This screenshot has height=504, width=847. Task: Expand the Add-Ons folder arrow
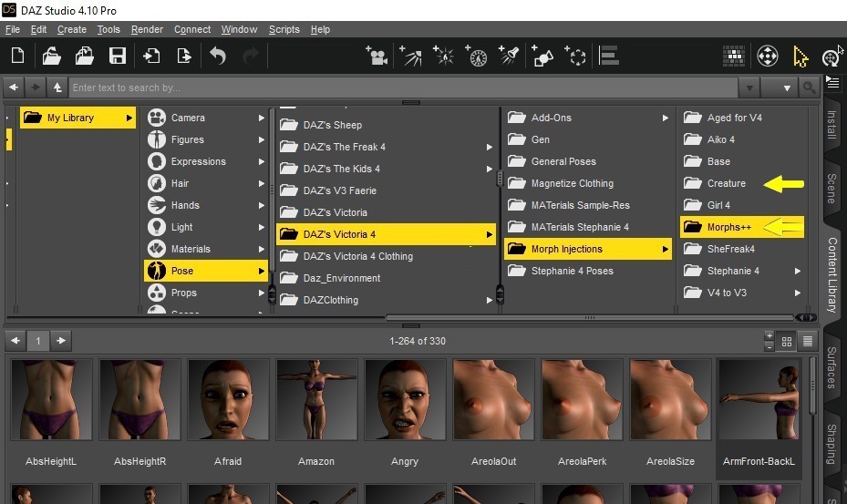(665, 118)
